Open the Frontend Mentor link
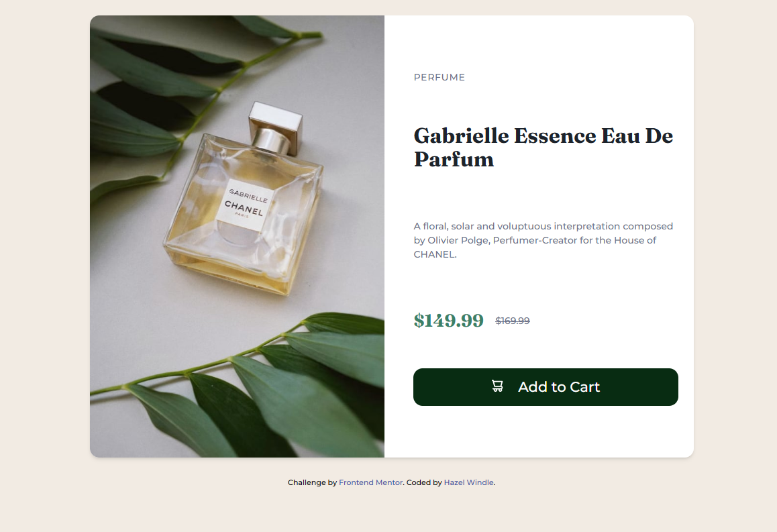 coord(370,482)
